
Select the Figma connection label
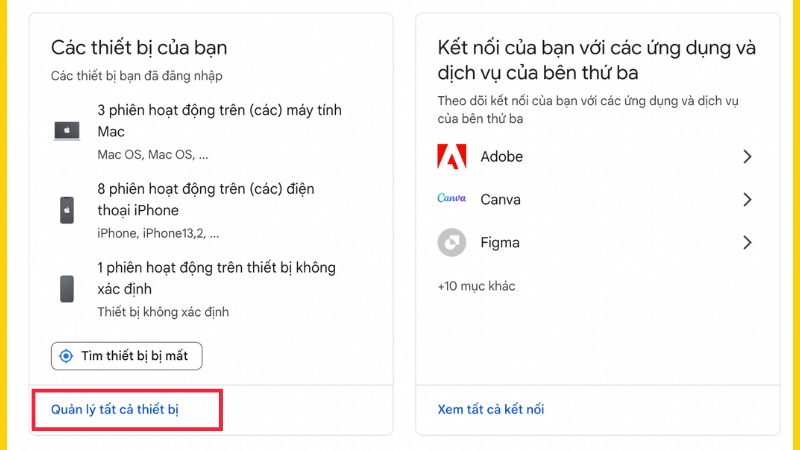(500, 242)
